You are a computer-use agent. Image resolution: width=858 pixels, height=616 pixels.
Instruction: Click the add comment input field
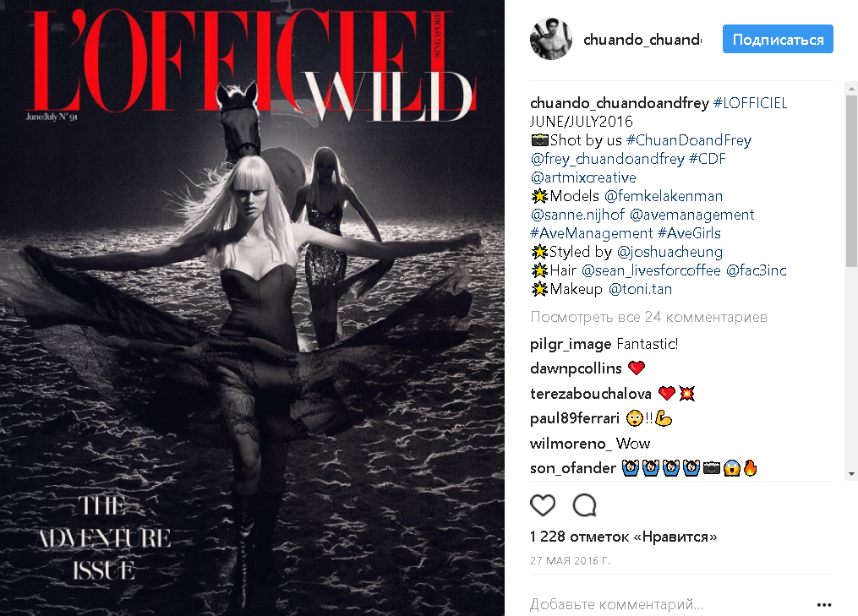click(668, 604)
